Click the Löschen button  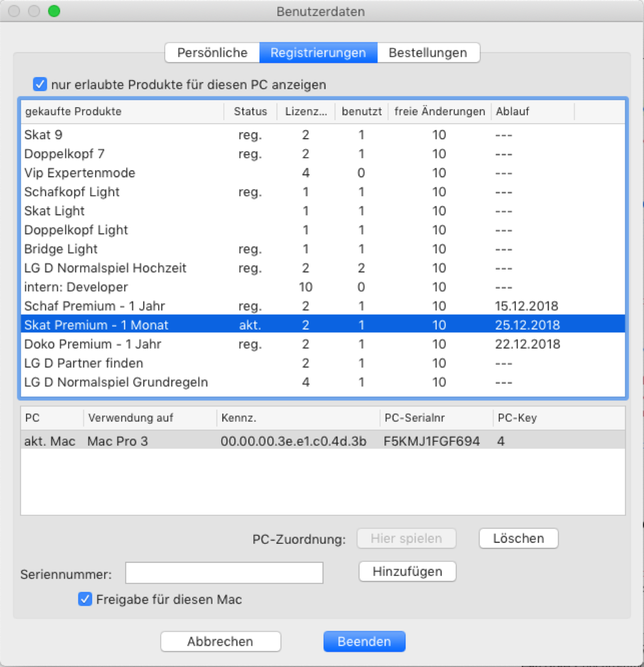tap(518, 538)
